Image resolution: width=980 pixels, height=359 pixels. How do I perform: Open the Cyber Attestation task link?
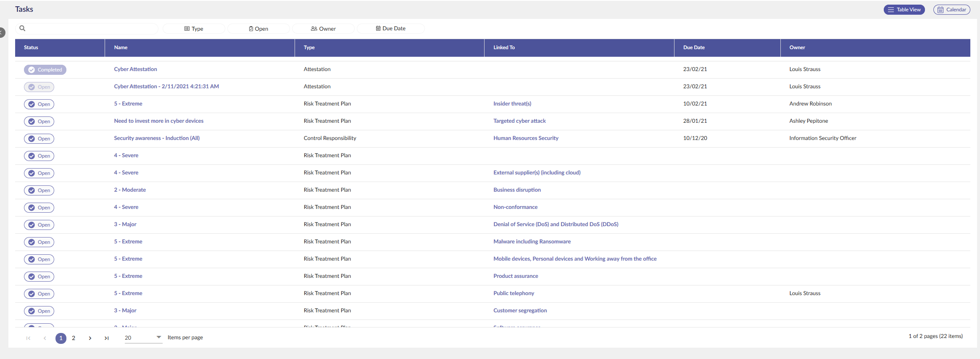135,69
